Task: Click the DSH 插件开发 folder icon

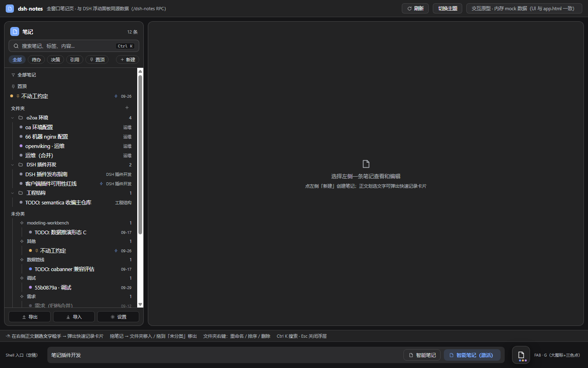Action: click(x=21, y=165)
